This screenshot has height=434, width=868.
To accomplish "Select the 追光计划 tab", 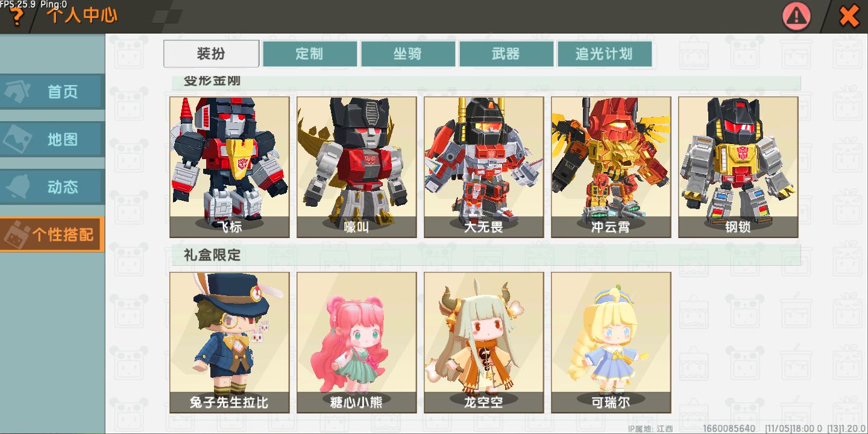I will [605, 54].
